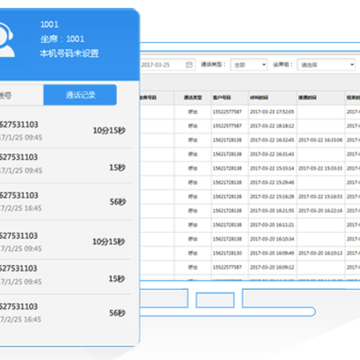Click call time 2017-03-20 16:21:55
The image size is (360, 360).
pyautogui.click(x=272, y=211)
